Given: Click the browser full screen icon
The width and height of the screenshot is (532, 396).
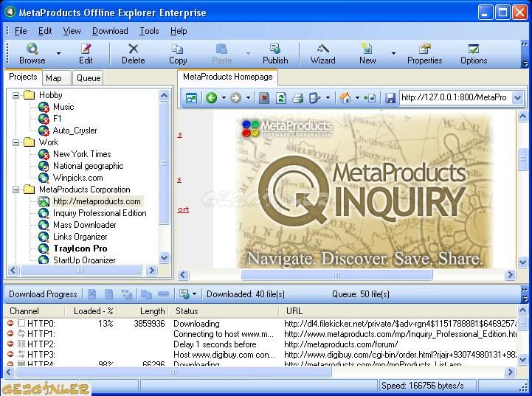Looking at the screenshot, I should pyautogui.click(x=191, y=98).
